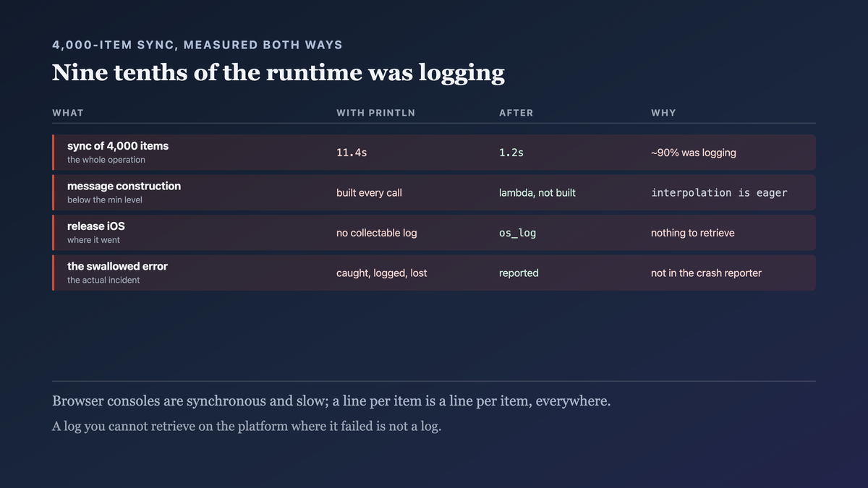This screenshot has height=488, width=868.
Task: Click the 'AFTER' column header
Action: pos(516,113)
